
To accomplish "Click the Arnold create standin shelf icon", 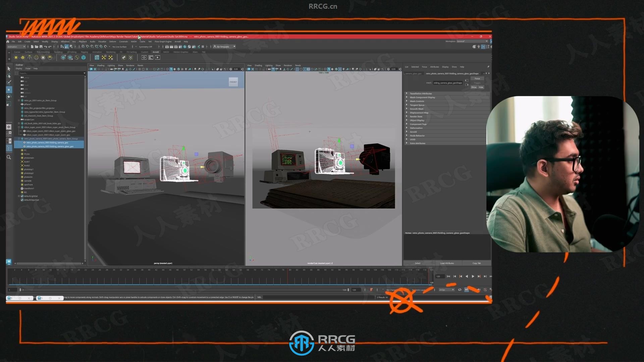I will [x=63, y=57].
